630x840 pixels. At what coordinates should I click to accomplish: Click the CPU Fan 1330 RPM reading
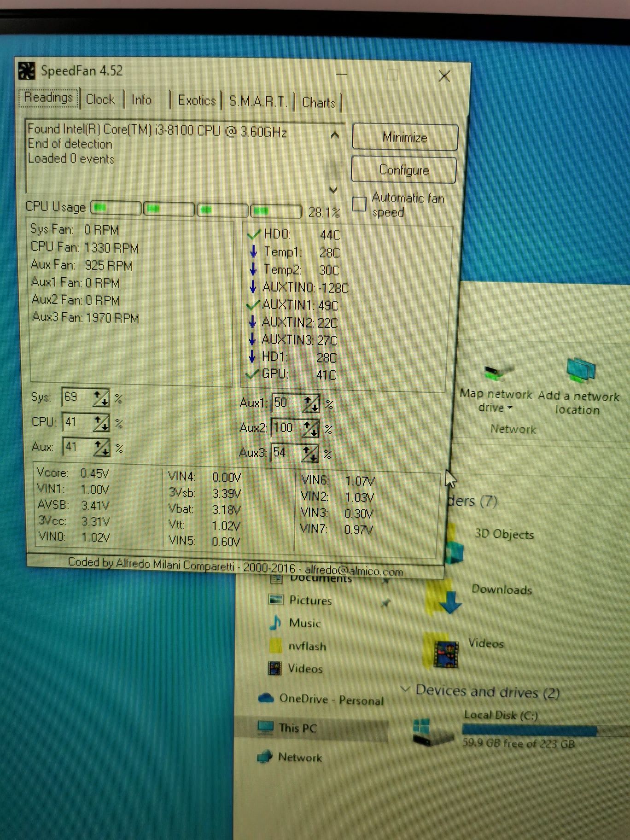[85, 248]
